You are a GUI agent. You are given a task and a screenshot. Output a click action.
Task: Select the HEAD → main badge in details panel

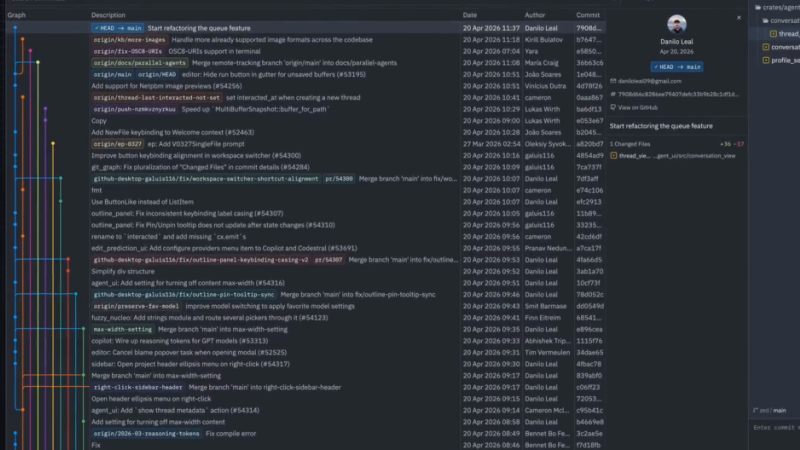(x=677, y=67)
